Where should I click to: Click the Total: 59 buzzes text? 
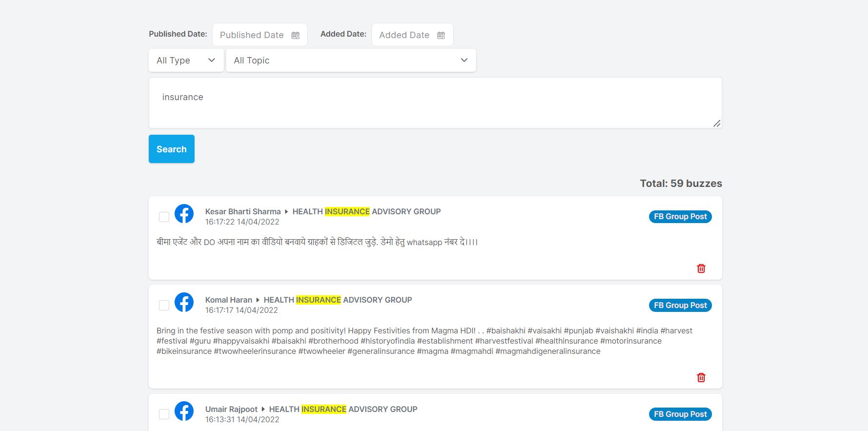pos(681,184)
